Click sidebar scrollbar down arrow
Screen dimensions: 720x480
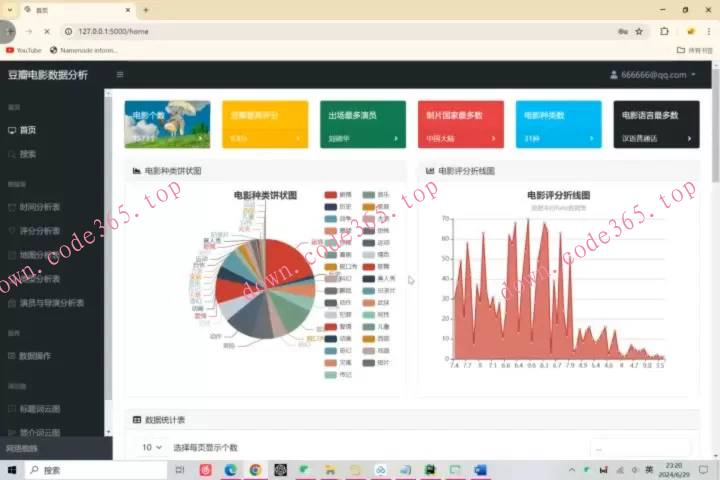click(108, 432)
